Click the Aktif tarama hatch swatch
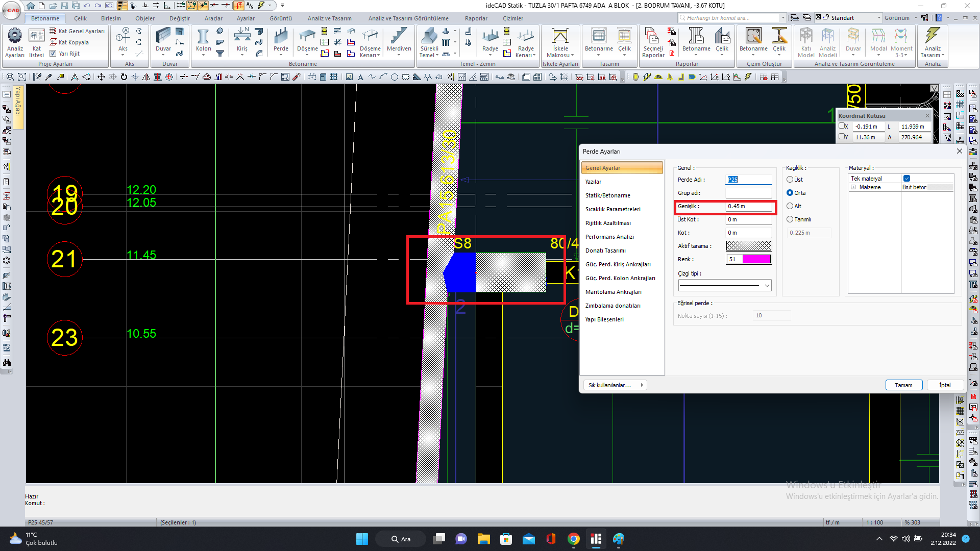Image resolution: width=980 pixels, height=551 pixels. point(749,246)
